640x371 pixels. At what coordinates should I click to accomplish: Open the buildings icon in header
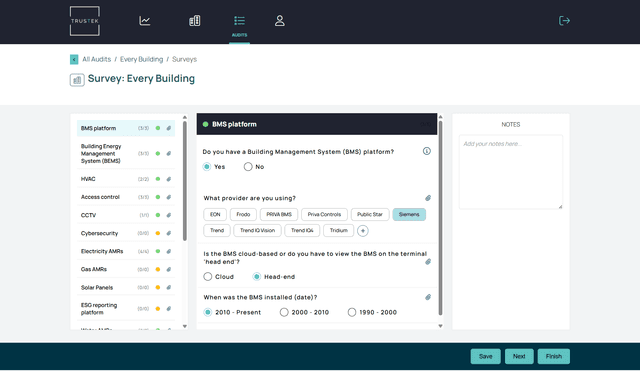click(195, 21)
